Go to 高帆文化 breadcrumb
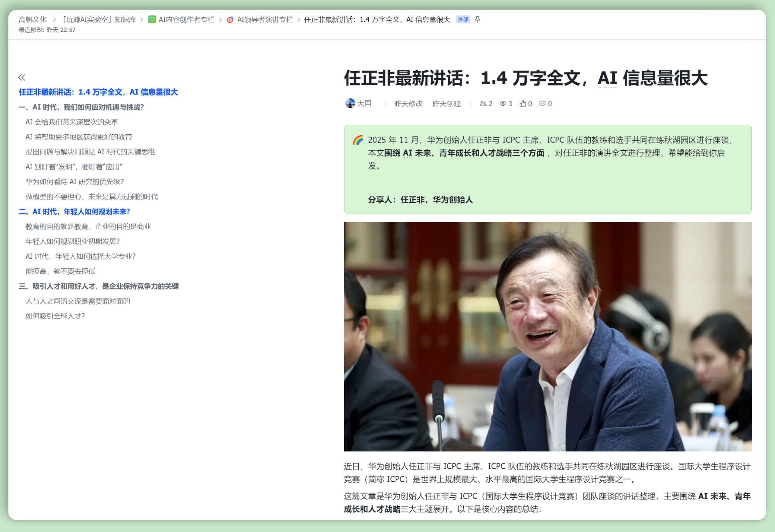 (33, 20)
